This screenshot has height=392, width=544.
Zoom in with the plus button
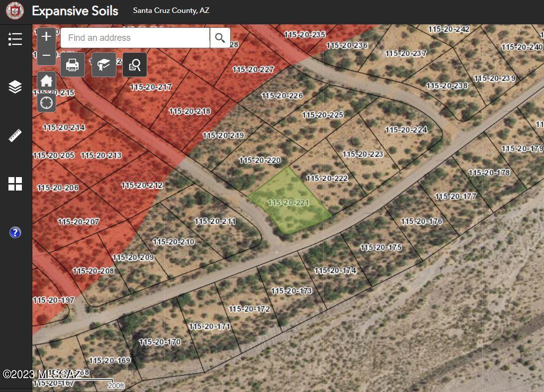tap(46, 37)
